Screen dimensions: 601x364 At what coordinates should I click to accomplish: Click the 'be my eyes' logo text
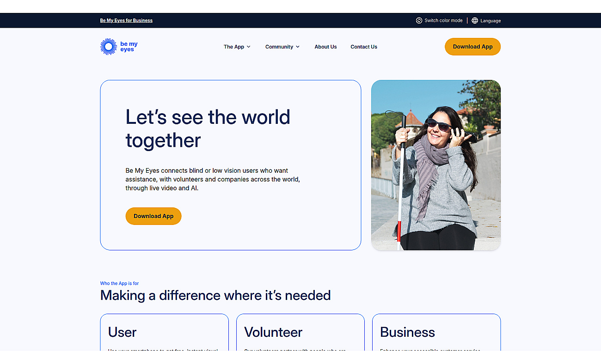click(129, 47)
